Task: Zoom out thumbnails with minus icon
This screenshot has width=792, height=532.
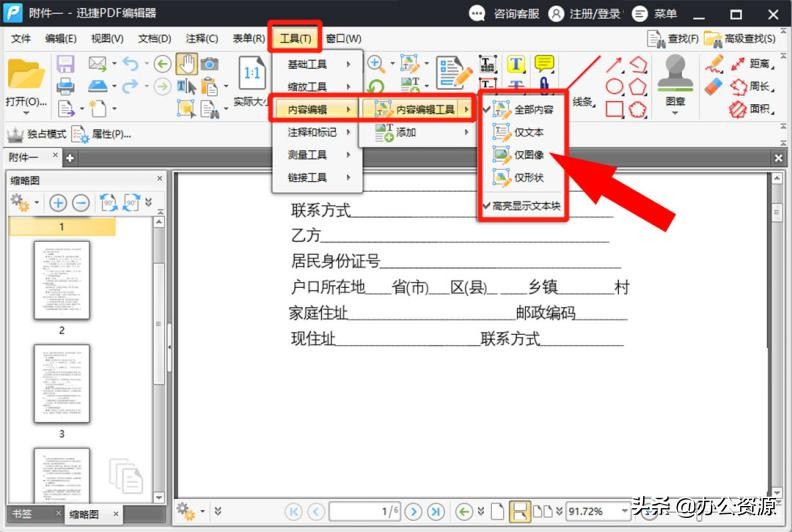Action: point(81,203)
